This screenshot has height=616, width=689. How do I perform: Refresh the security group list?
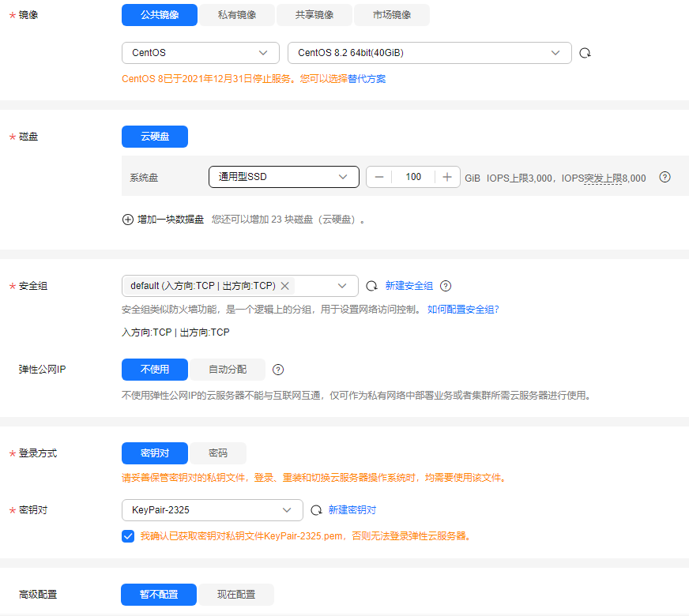[371, 286]
